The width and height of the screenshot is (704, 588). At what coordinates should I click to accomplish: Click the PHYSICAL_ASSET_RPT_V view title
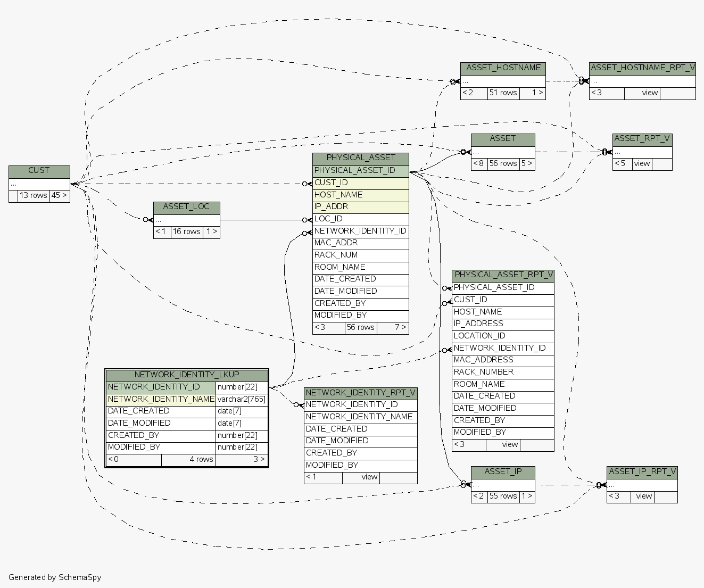503,275
